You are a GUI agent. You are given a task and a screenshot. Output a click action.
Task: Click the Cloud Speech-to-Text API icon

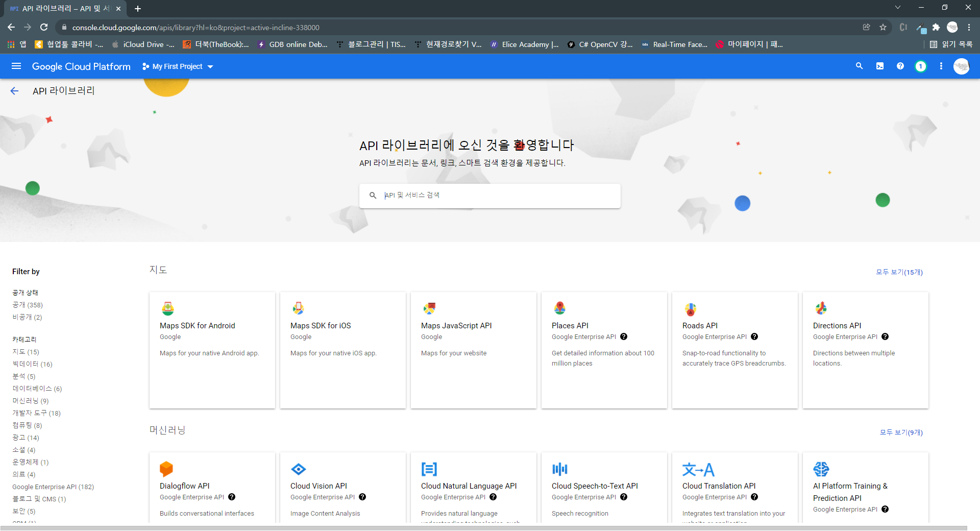[x=559, y=469]
